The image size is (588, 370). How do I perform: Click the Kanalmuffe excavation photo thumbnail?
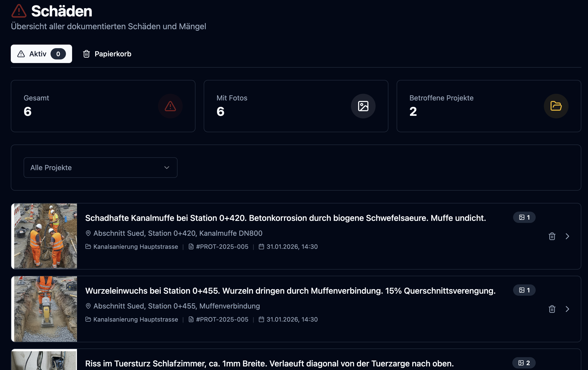45,236
